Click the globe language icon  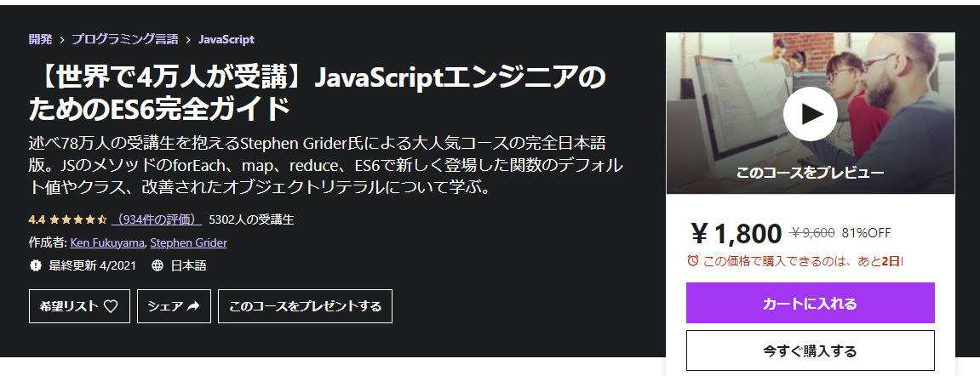(158, 265)
